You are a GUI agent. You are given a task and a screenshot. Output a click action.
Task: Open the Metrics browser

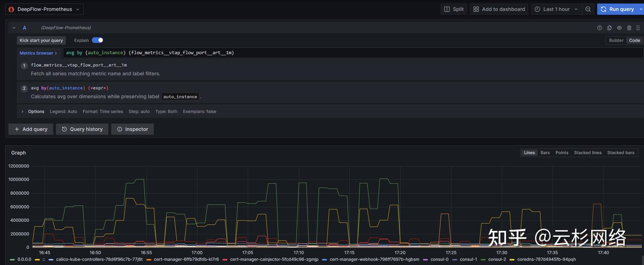[38, 53]
